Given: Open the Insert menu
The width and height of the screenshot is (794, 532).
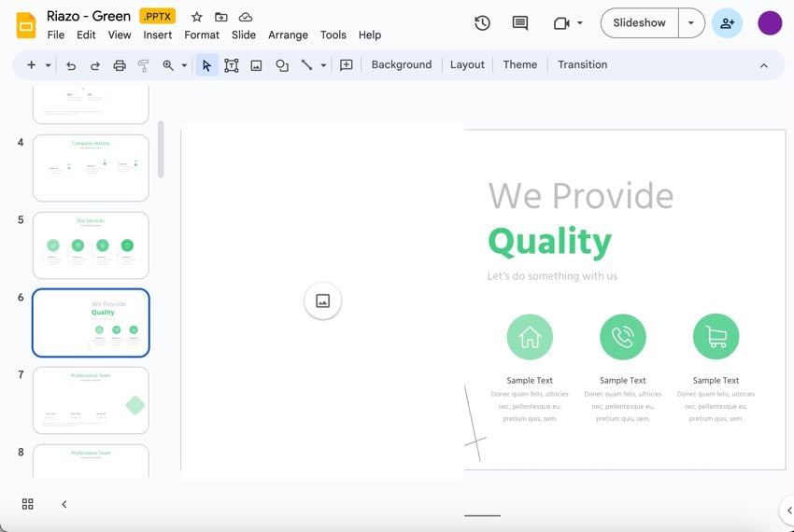Looking at the screenshot, I should pos(157,35).
